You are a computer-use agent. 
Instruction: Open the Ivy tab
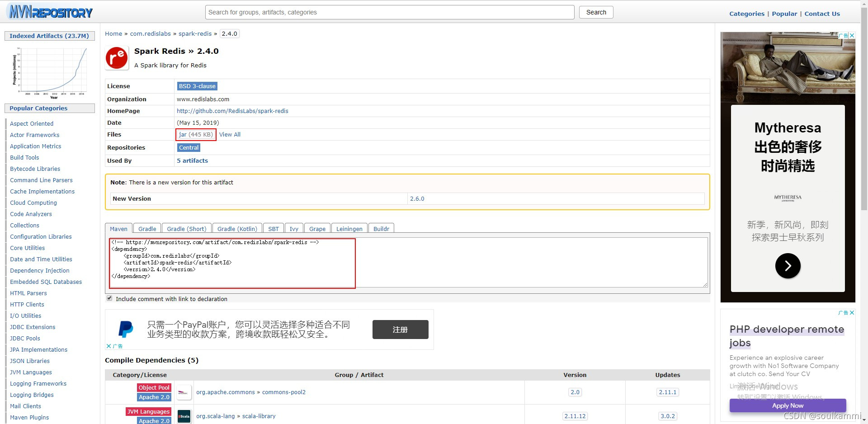click(x=294, y=229)
